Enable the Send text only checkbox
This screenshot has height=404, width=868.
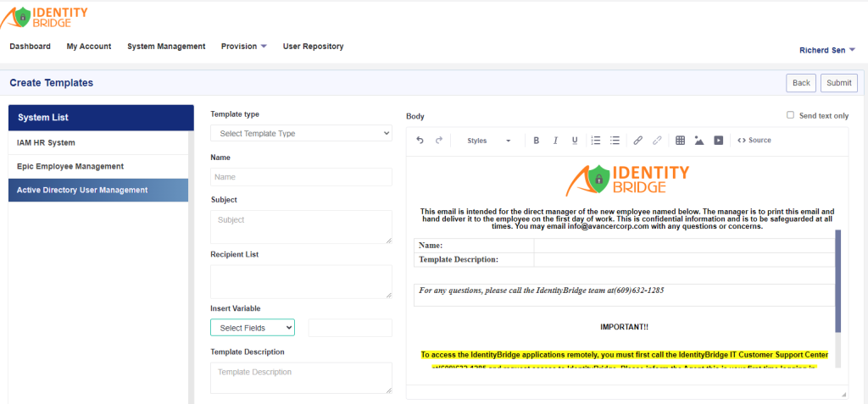(791, 115)
